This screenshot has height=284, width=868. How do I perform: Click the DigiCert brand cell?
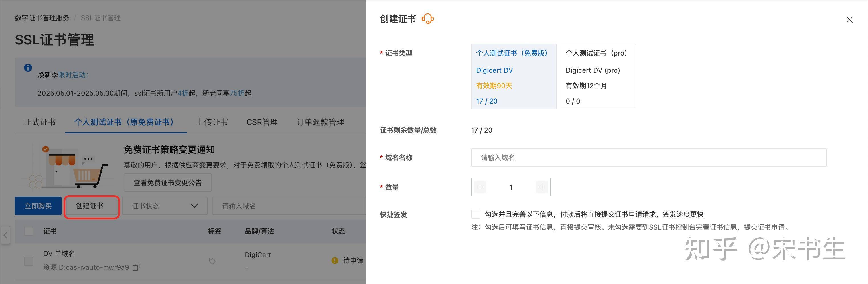[x=258, y=255]
